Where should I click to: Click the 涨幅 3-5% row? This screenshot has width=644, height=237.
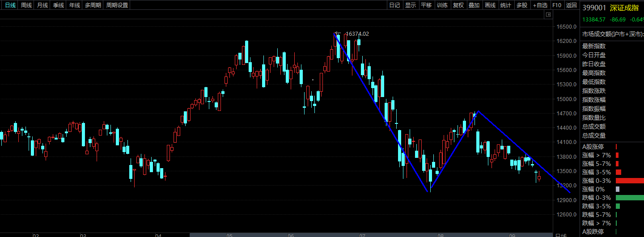(613, 172)
